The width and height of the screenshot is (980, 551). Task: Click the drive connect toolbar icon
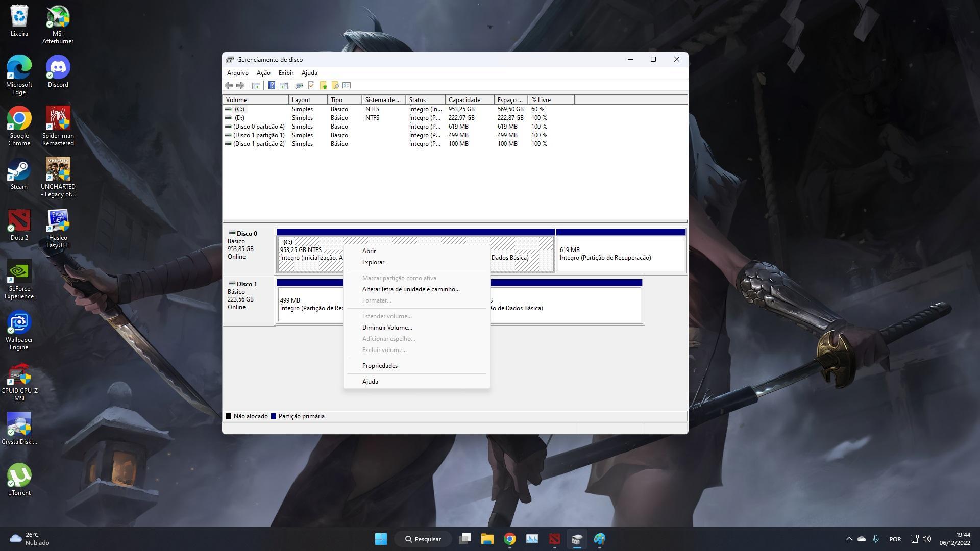299,86
